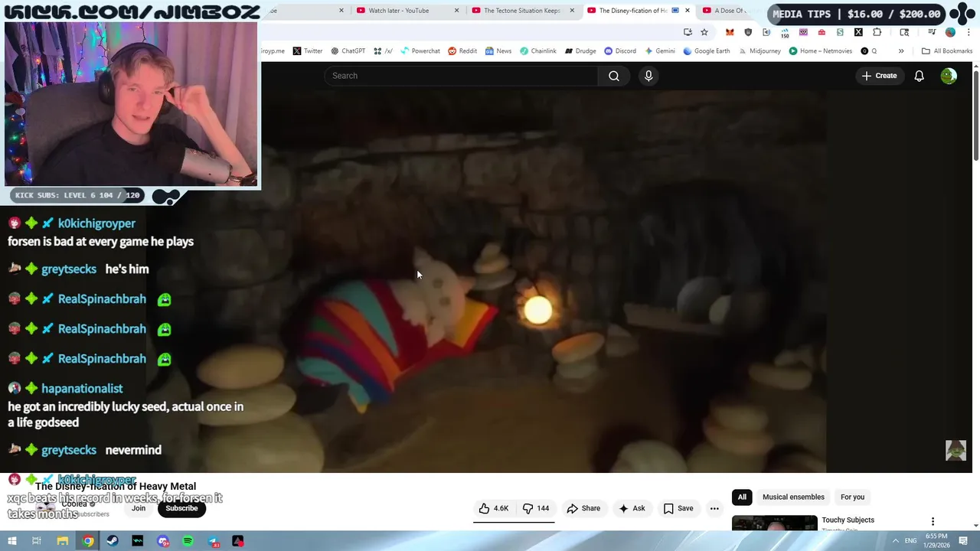Open the Google Earth bookmark
980x551 pixels.
pos(707,51)
